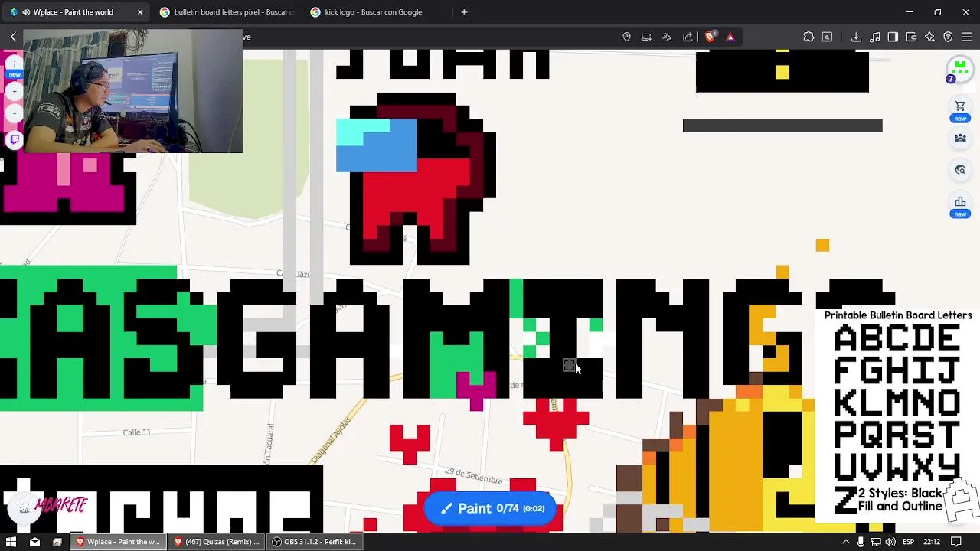The height and width of the screenshot is (551, 980).
Task: Click the webcam overlay video
Action: tap(133, 91)
